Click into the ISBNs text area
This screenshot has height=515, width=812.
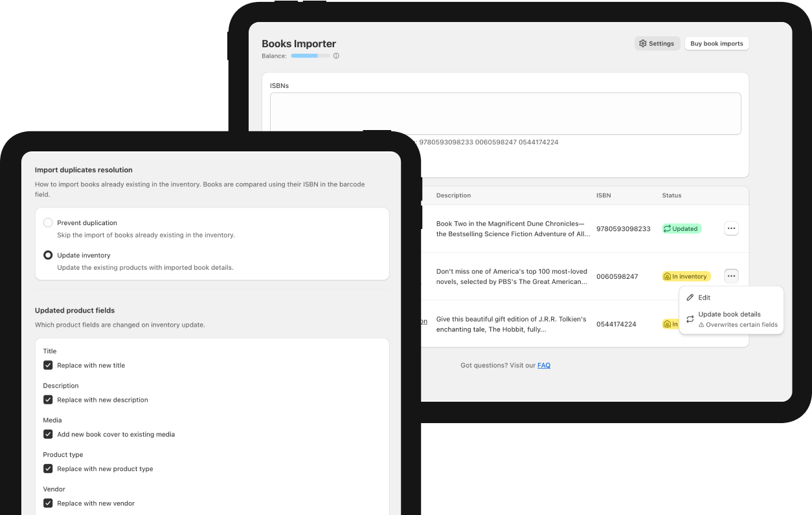505,114
